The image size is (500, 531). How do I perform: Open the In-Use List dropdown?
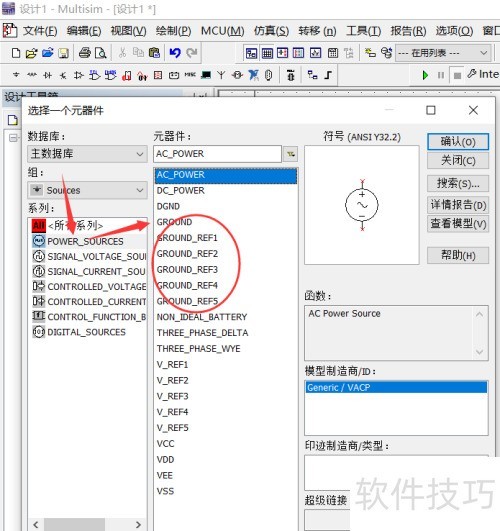pyautogui.click(x=443, y=53)
